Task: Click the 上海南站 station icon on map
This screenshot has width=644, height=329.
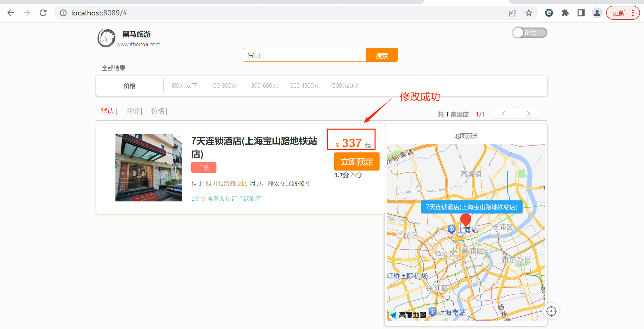Action: click(433, 311)
